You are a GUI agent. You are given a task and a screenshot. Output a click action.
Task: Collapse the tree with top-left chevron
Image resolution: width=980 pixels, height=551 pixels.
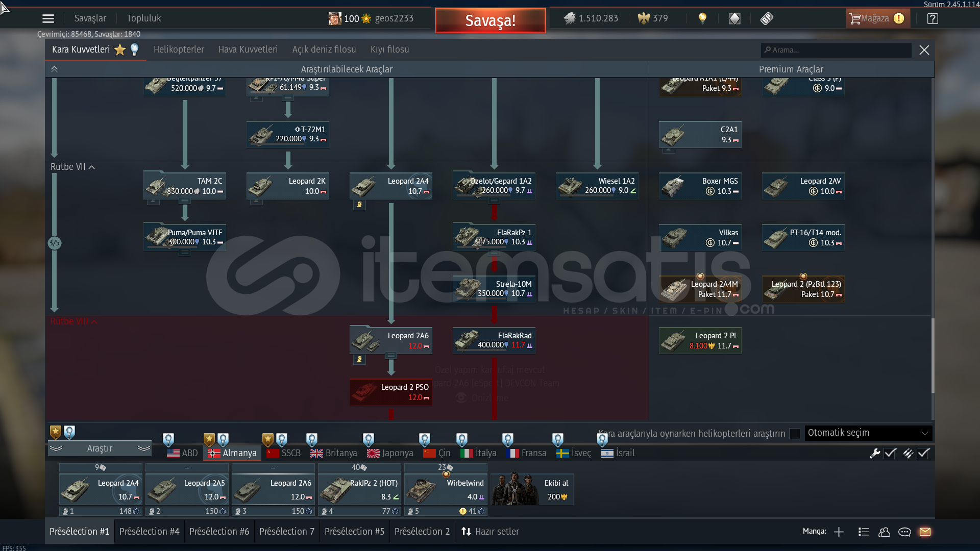coord(54,69)
